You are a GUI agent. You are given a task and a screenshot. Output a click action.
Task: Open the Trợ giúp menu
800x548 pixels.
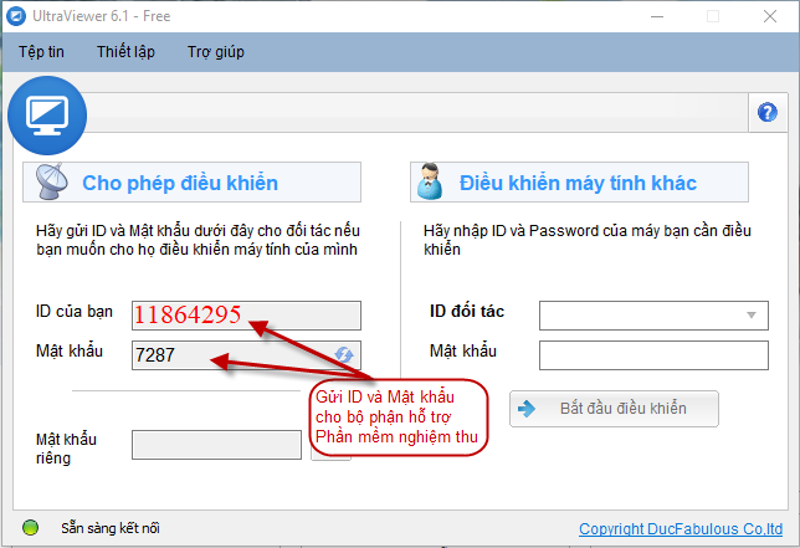click(215, 52)
